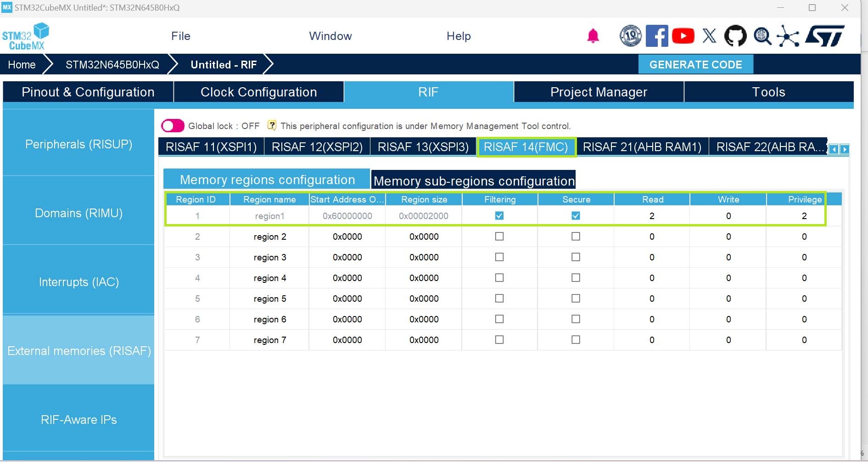
Task: Click the magnifier globe search icon
Action: [762, 36]
